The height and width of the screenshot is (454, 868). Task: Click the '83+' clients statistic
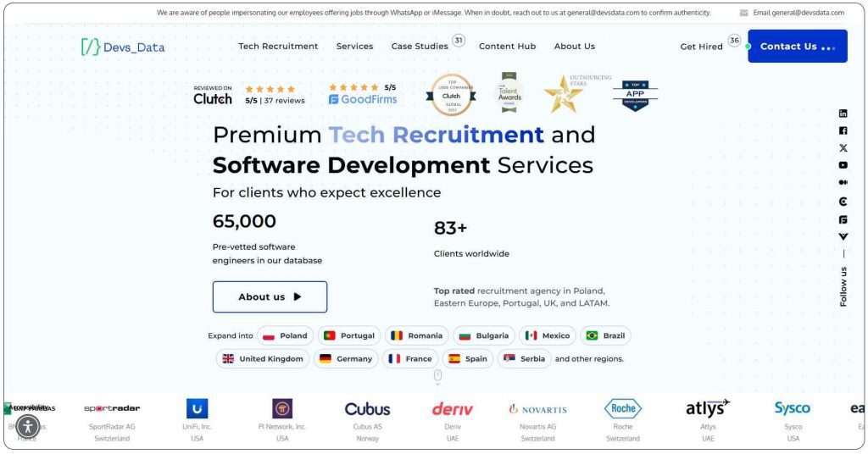click(x=450, y=228)
